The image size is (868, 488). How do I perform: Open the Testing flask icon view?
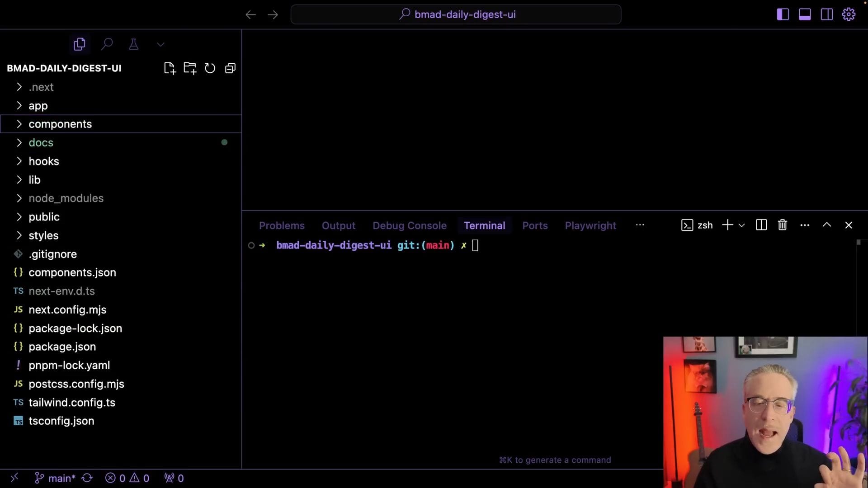[133, 44]
